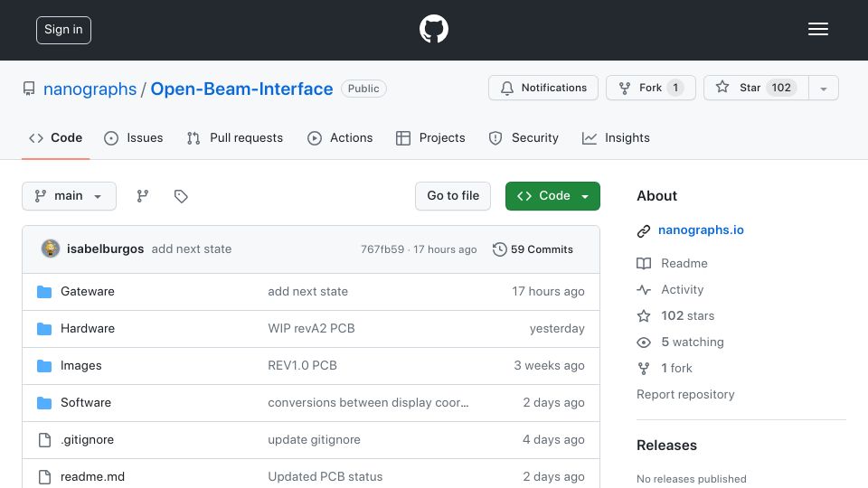Click the eye icon beside 5 watching
Viewport: 868px width, 488px height.
[x=643, y=343]
